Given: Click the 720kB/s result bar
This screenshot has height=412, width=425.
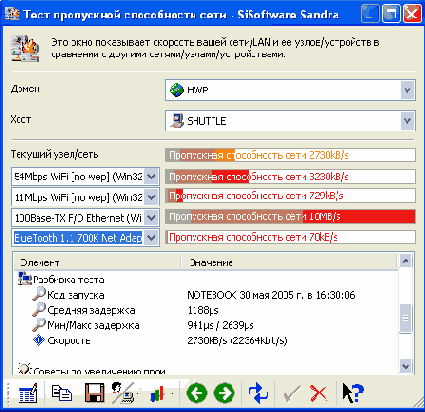Looking at the screenshot, I should pos(290,196).
